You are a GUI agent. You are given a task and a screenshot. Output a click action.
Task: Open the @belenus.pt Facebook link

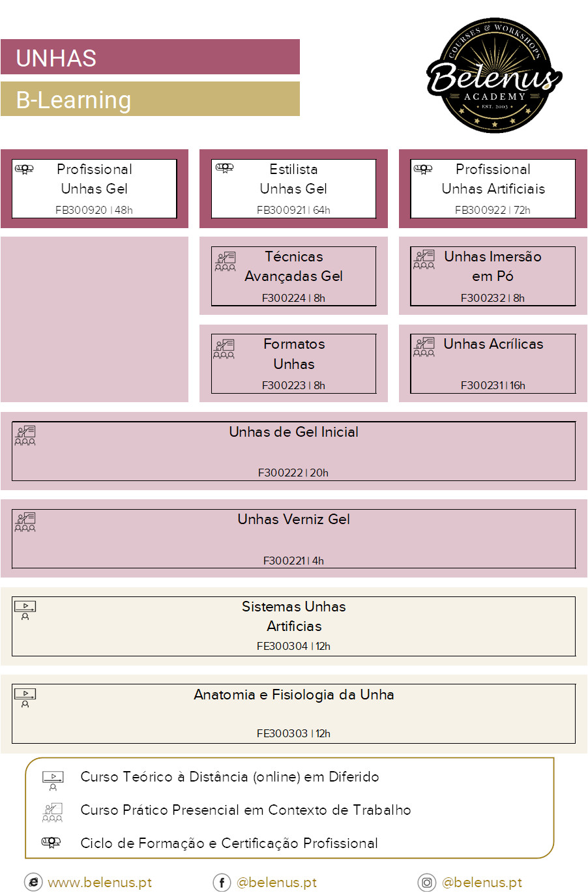[x=276, y=883]
